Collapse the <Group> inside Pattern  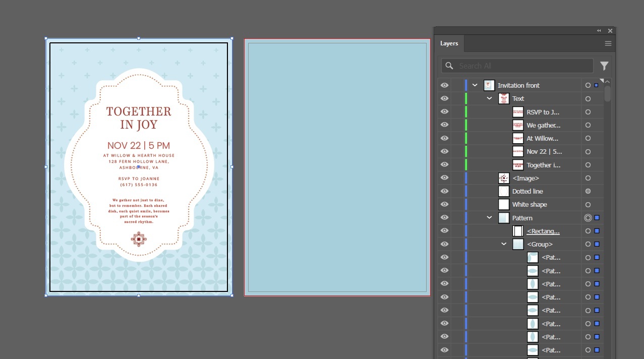pyautogui.click(x=503, y=244)
